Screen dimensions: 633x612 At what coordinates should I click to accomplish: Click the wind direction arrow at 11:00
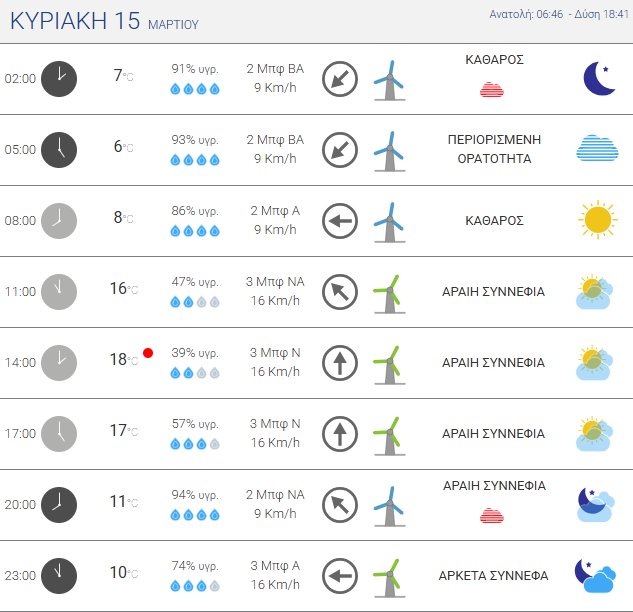pos(340,292)
